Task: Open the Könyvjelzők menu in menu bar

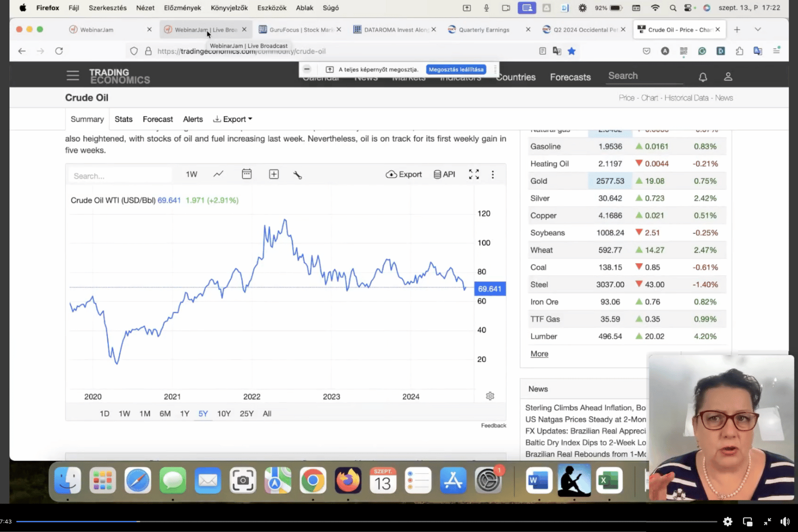Action: [x=229, y=8]
